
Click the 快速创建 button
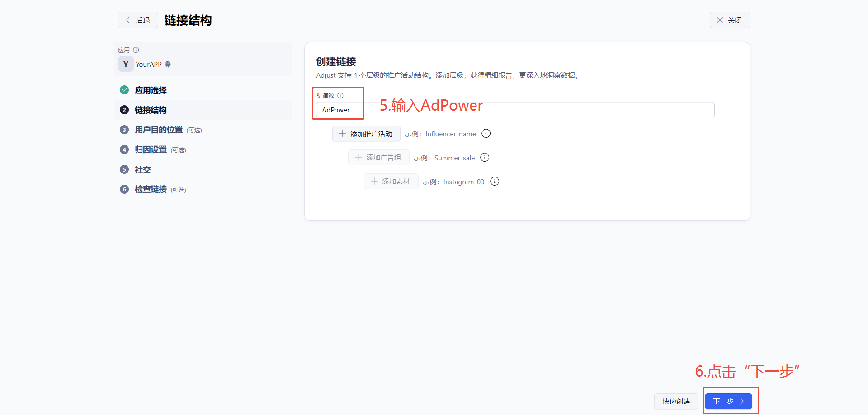(x=676, y=401)
